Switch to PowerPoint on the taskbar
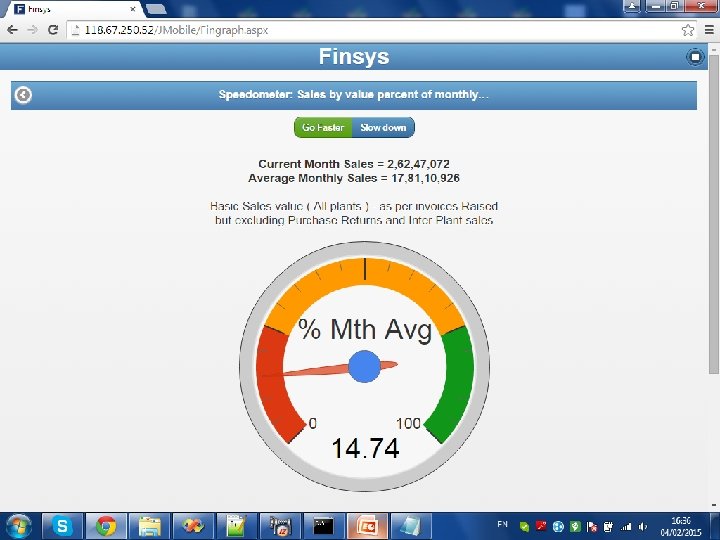The width and height of the screenshot is (720, 540). [367, 526]
